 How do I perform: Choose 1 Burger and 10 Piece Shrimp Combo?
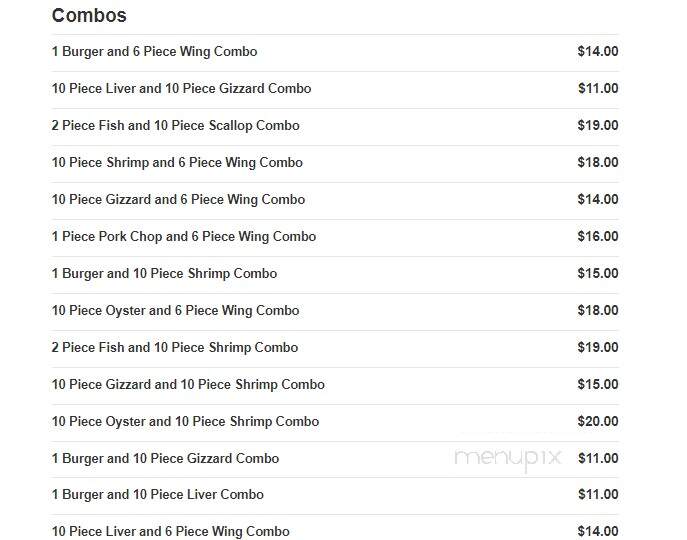point(335,274)
